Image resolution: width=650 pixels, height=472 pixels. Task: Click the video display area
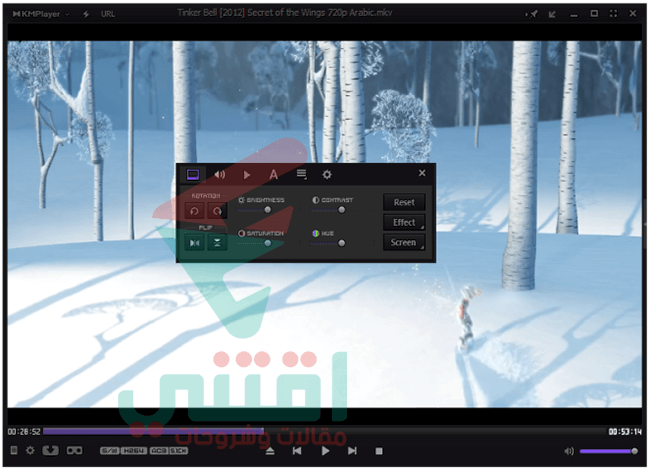[x=325, y=224]
